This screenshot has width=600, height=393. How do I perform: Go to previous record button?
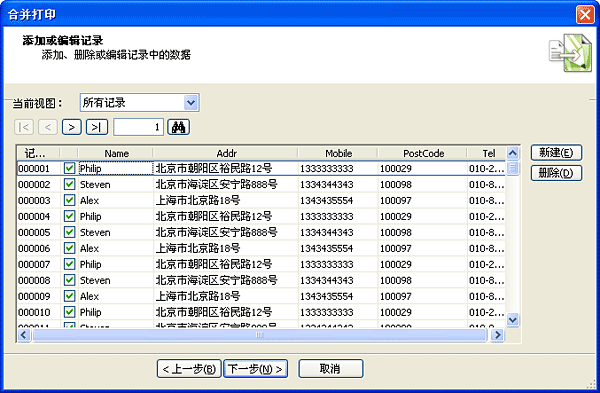(x=48, y=127)
